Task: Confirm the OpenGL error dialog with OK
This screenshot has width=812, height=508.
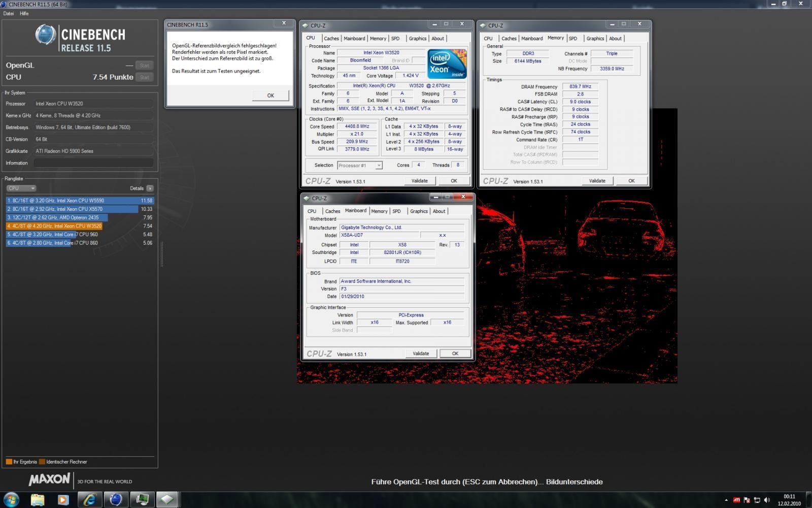Action: point(270,96)
